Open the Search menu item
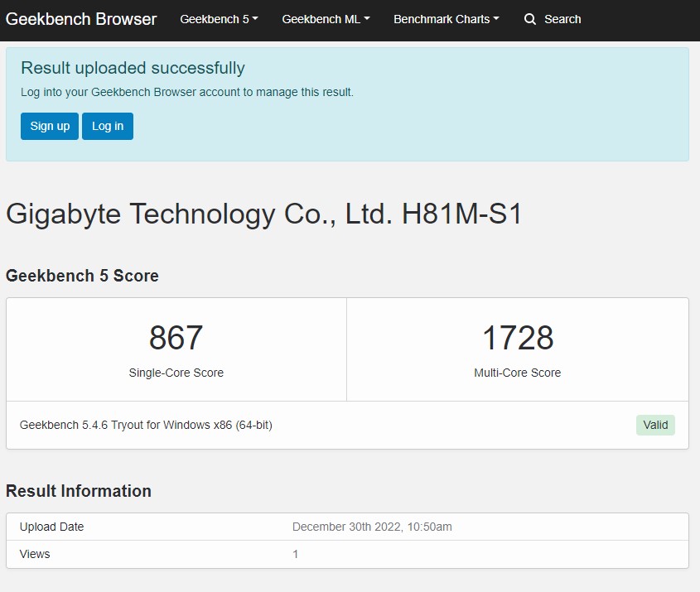Viewport: 700px width, 592px height. point(562,19)
